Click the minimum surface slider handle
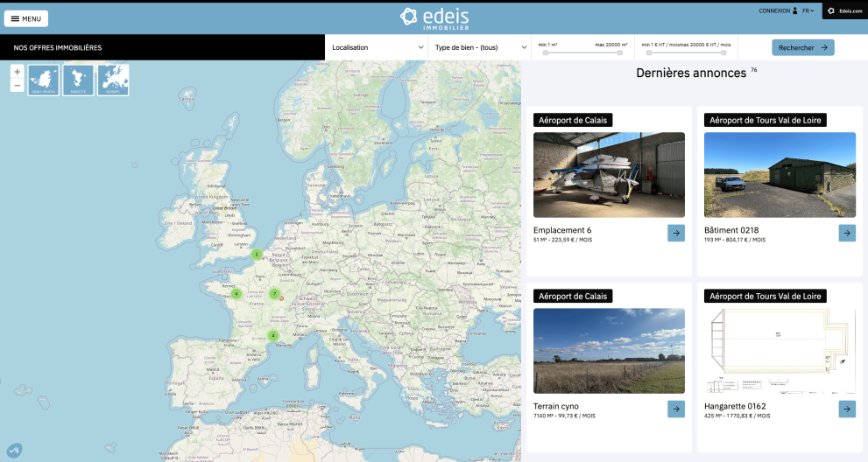The image size is (868, 462). (546, 53)
